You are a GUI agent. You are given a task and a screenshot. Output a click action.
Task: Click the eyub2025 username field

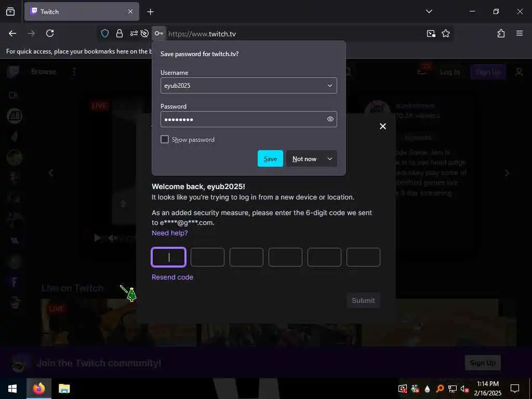coord(248,86)
